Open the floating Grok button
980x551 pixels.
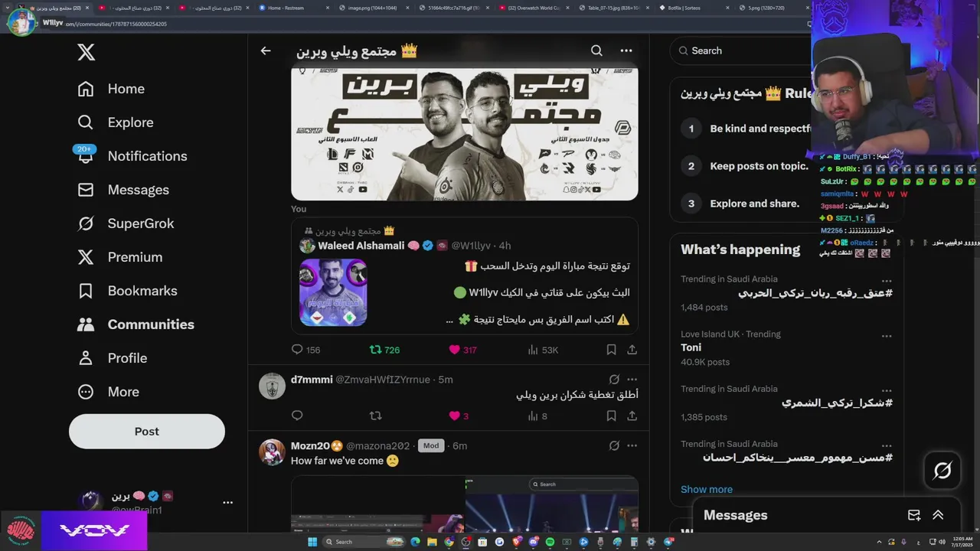942,471
